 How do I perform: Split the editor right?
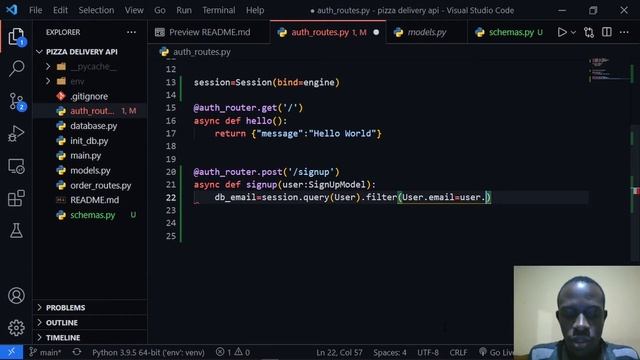coord(607,32)
